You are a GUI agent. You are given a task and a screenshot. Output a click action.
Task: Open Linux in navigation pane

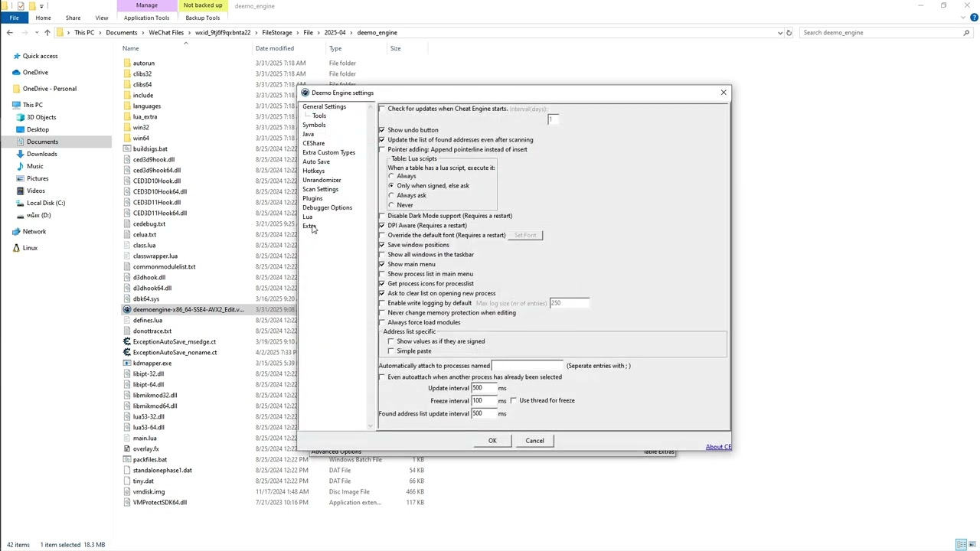pos(30,247)
